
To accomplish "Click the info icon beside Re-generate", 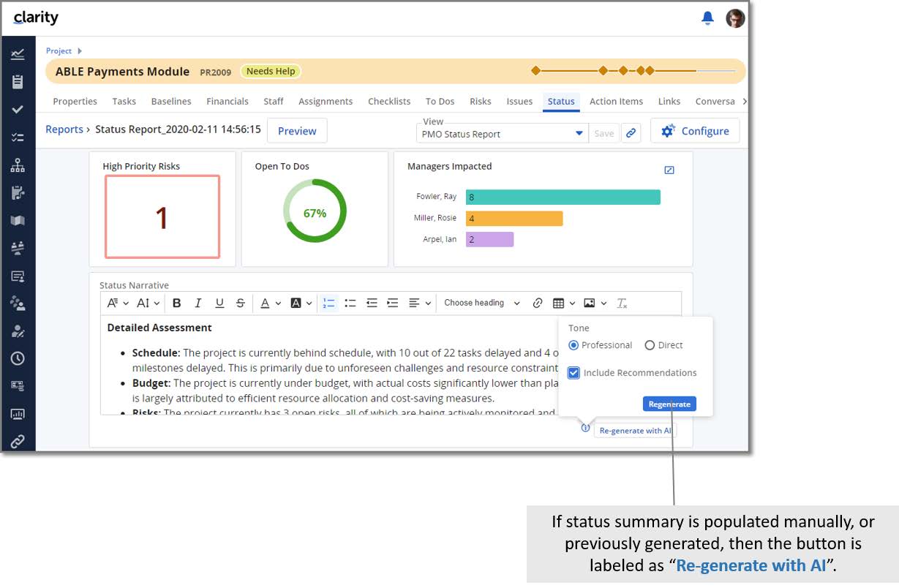I will (x=585, y=429).
